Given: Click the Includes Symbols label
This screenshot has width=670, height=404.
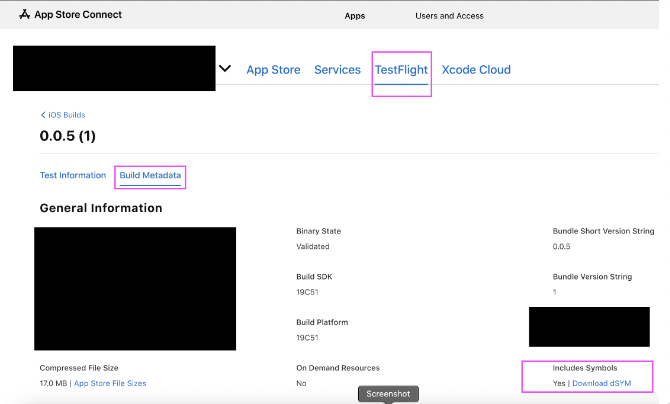Looking at the screenshot, I should [585, 368].
